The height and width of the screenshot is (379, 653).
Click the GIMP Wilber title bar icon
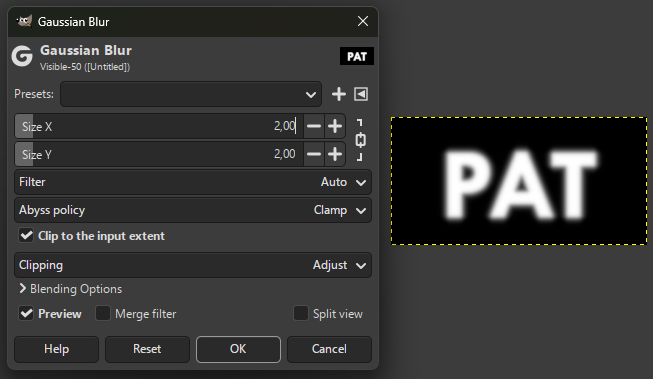[x=24, y=21]
